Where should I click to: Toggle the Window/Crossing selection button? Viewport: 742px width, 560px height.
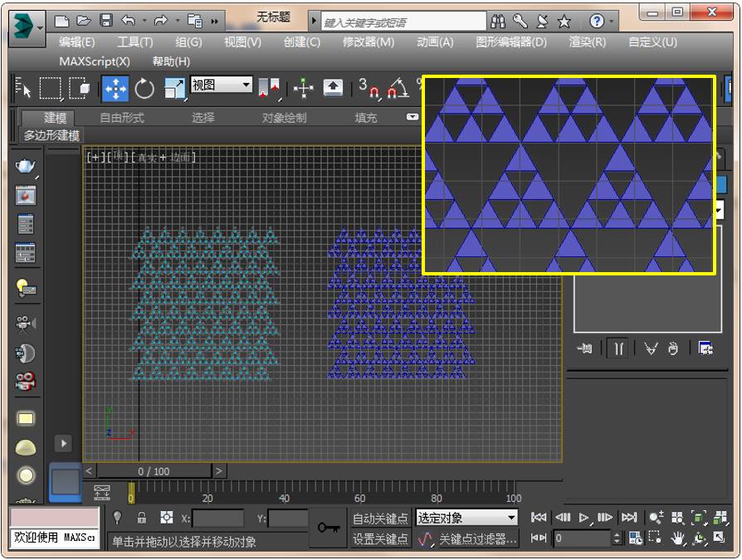click(79, 88)
